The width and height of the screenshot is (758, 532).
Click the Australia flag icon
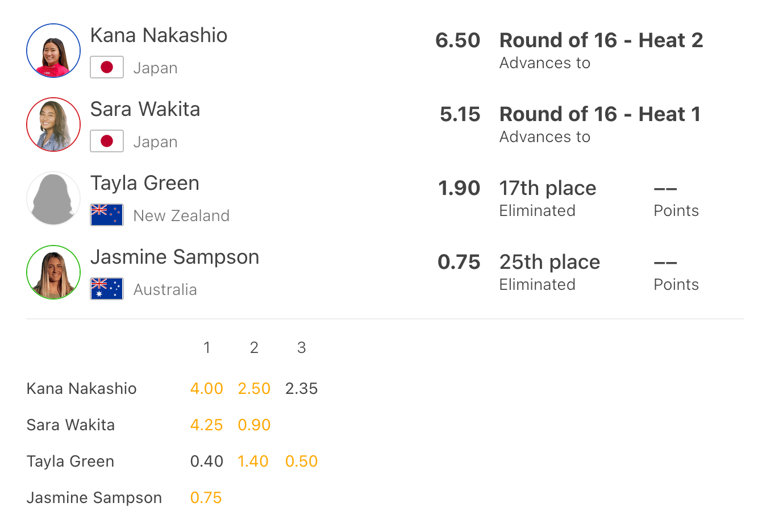tap(107, 289)
